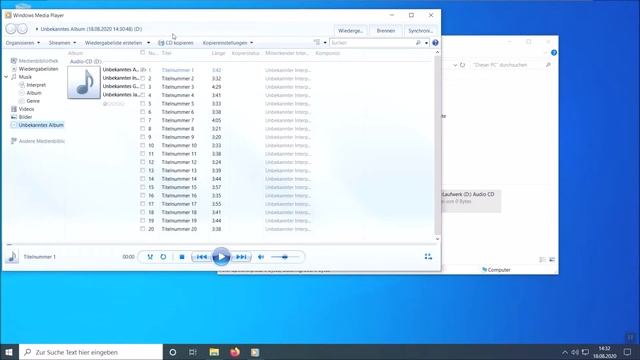Click the Suchen search field

[x=372, y=42]
